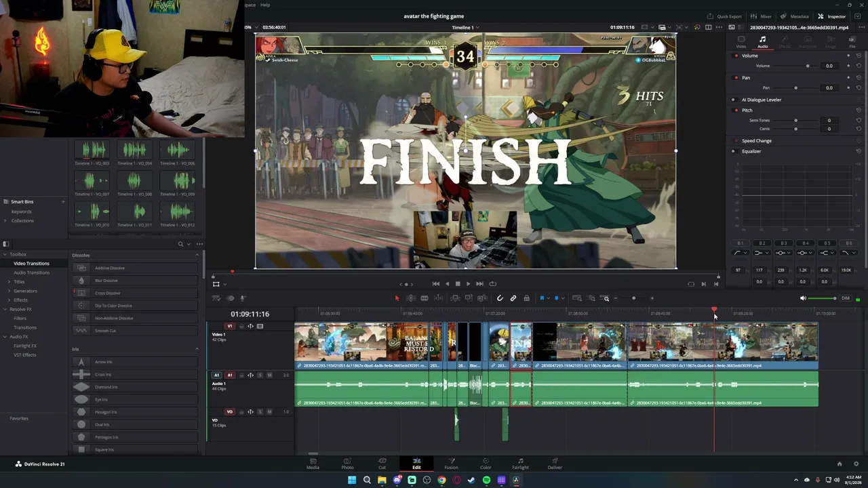
Task: Open the Metadata panel
Action: pyautogui.click(x=795, y=16)
